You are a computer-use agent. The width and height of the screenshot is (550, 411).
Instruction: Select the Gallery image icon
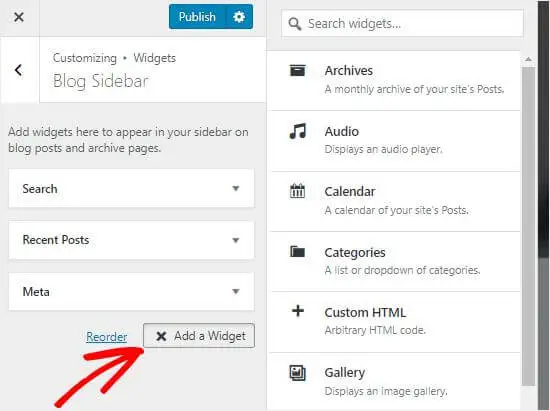297,372
